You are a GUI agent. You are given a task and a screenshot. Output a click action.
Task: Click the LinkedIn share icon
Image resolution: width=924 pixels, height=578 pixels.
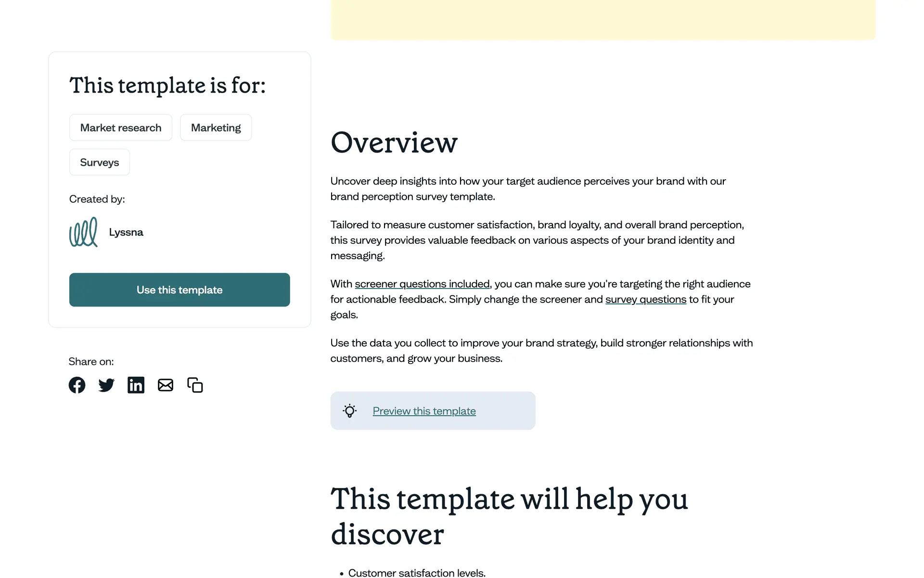point(136,385)
